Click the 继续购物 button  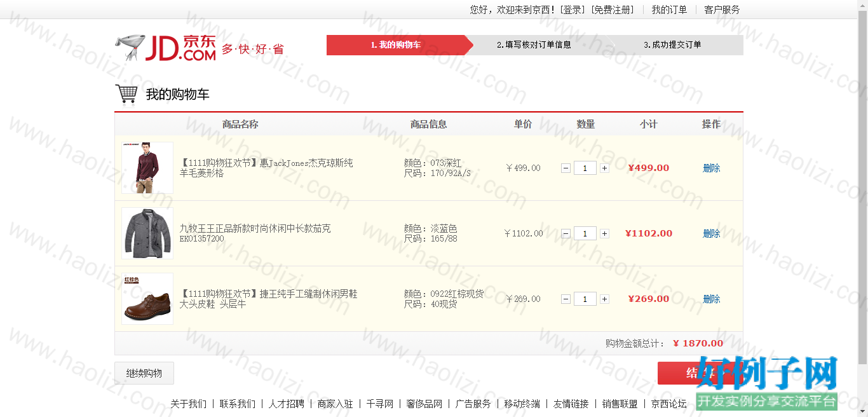coord(144,373)
